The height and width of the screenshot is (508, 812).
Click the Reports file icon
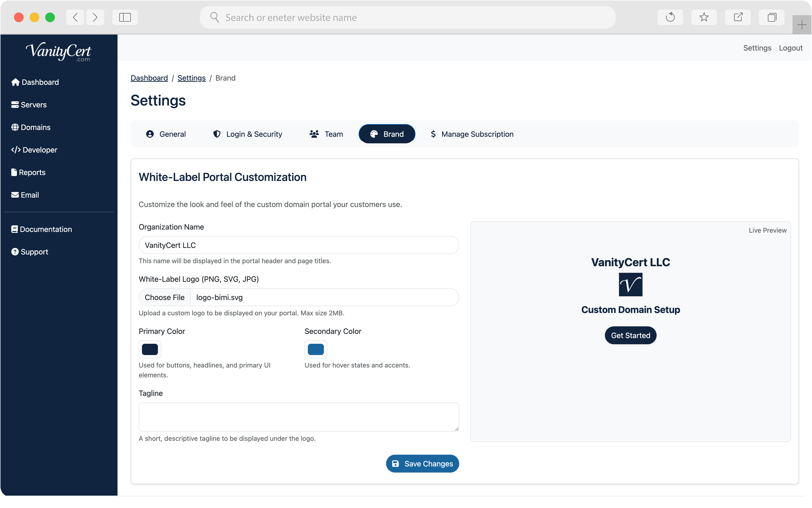14,172
